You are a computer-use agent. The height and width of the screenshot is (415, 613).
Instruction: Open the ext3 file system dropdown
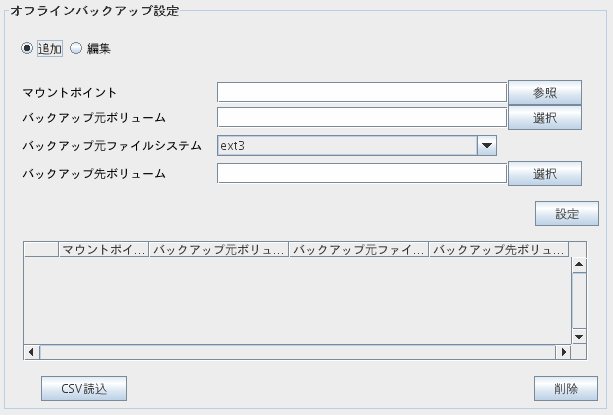click(357, 146)
